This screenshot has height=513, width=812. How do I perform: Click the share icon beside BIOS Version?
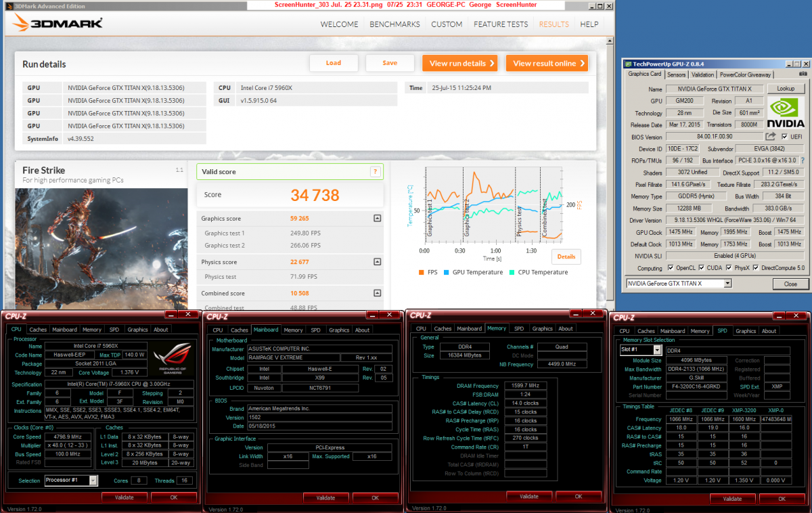770,137
